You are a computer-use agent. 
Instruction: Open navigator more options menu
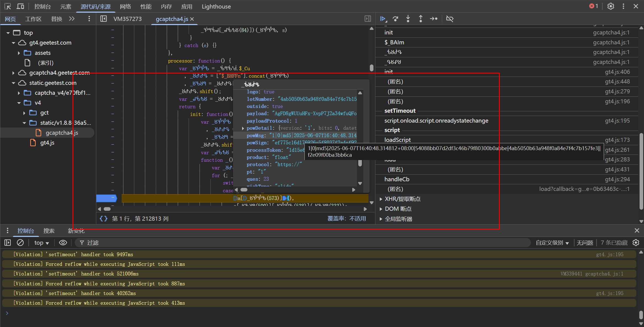[x=89, y=19]
